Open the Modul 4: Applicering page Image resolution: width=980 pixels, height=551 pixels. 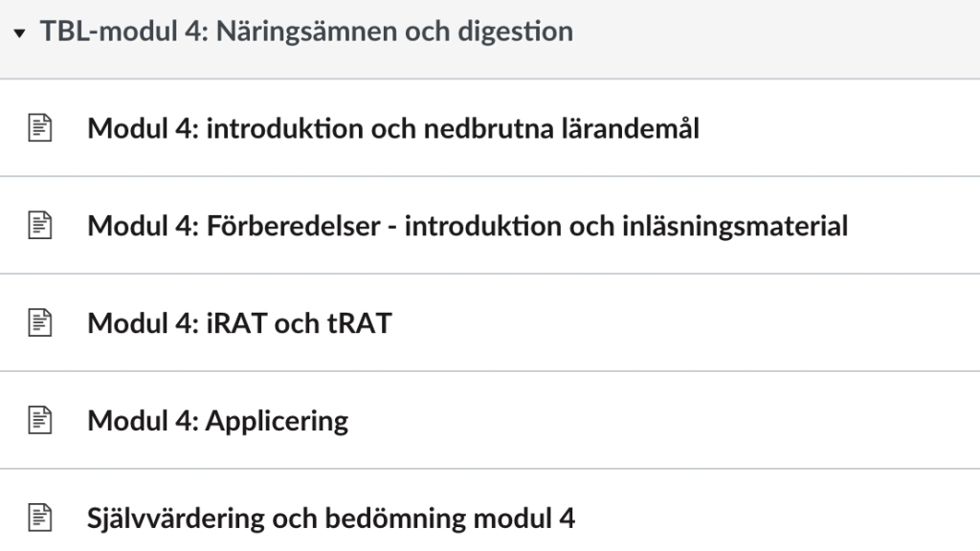218,422
